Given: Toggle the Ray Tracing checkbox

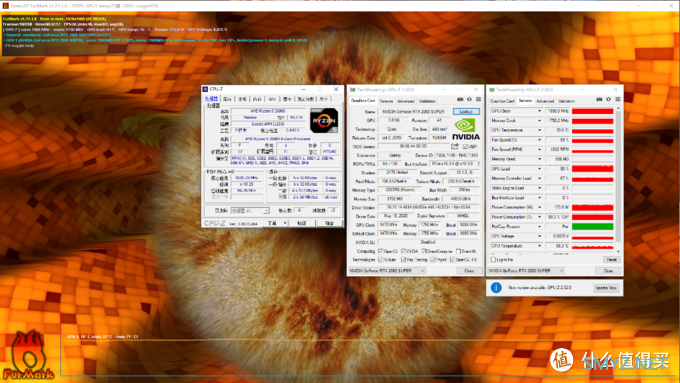Looking at the screenshot, I should pyautogui.click(x=404, y=260).
